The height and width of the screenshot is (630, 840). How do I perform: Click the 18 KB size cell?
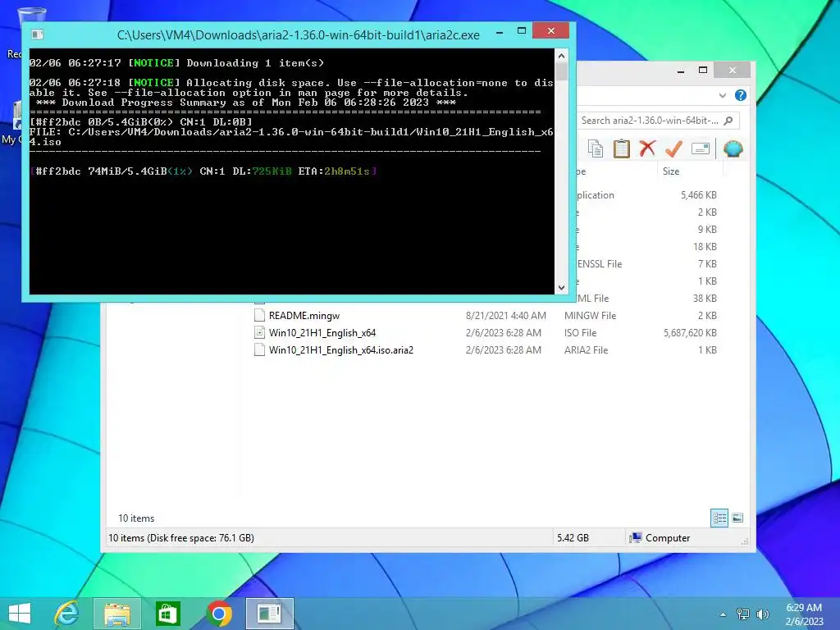(705, 246)
